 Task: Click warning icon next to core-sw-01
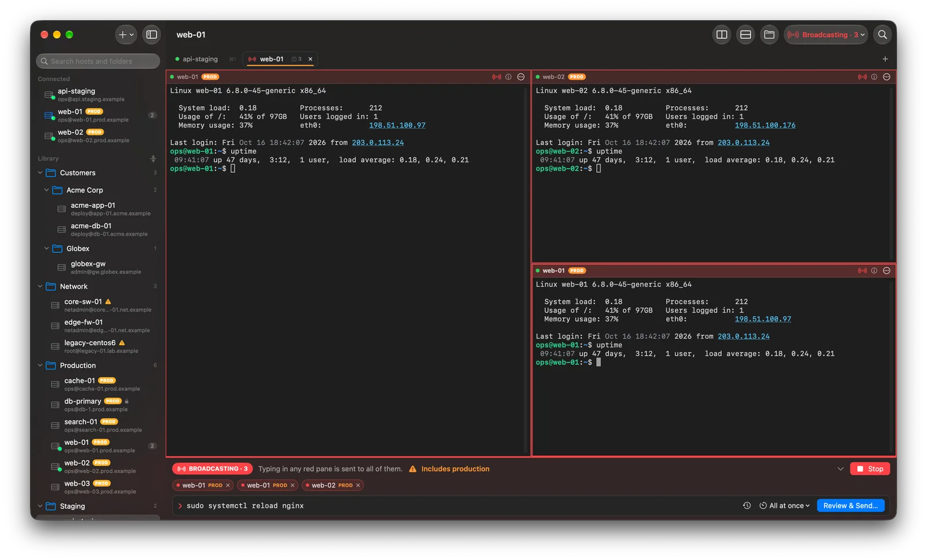point(108,302)
